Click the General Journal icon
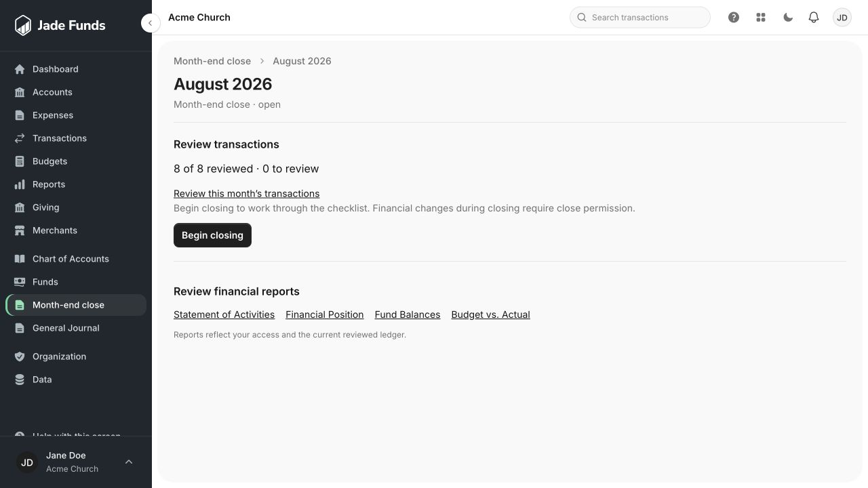This screenshot has height=488, width=868. [20, 328]
